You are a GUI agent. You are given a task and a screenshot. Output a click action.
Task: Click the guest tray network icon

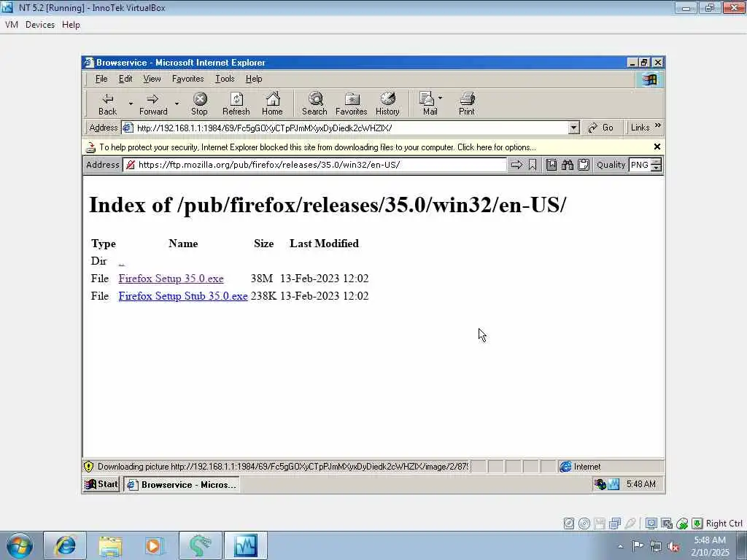(x=600, y=484)
